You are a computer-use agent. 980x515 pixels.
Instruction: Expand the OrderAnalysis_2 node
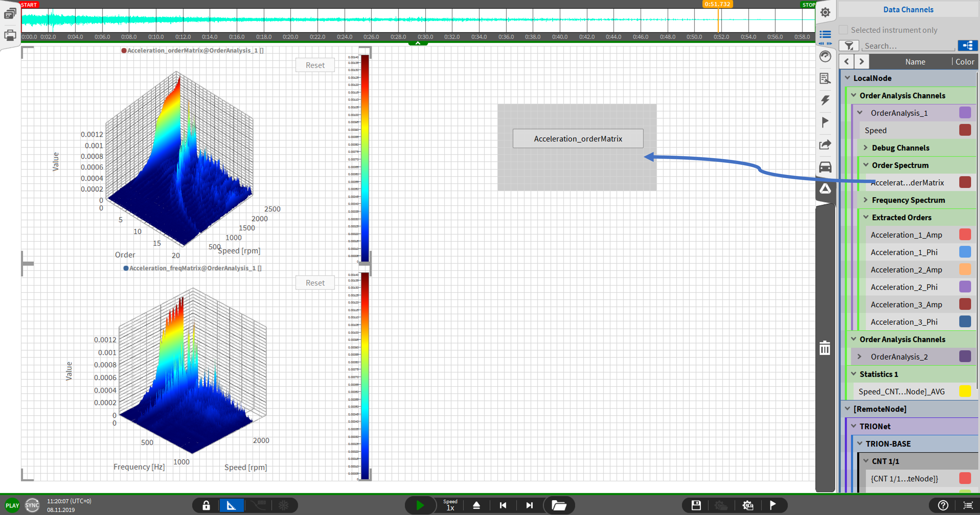860,356
